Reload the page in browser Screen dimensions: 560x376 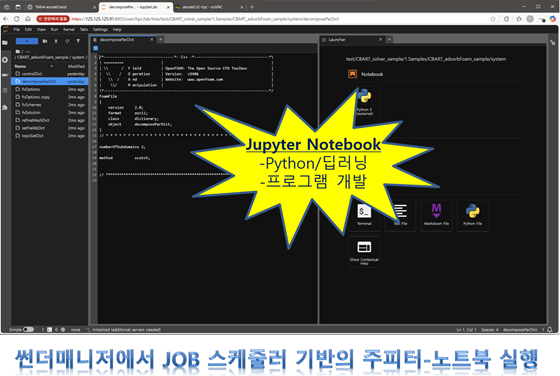coord(16,19)
